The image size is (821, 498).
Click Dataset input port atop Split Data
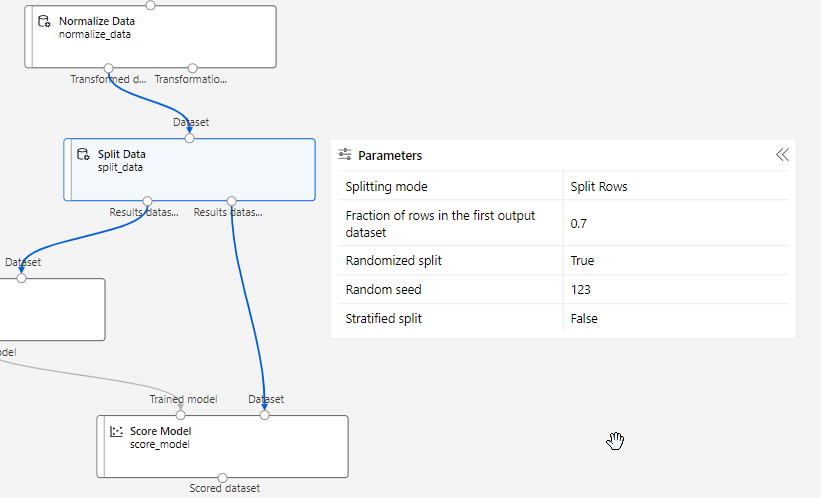click(x=190, y=138)
